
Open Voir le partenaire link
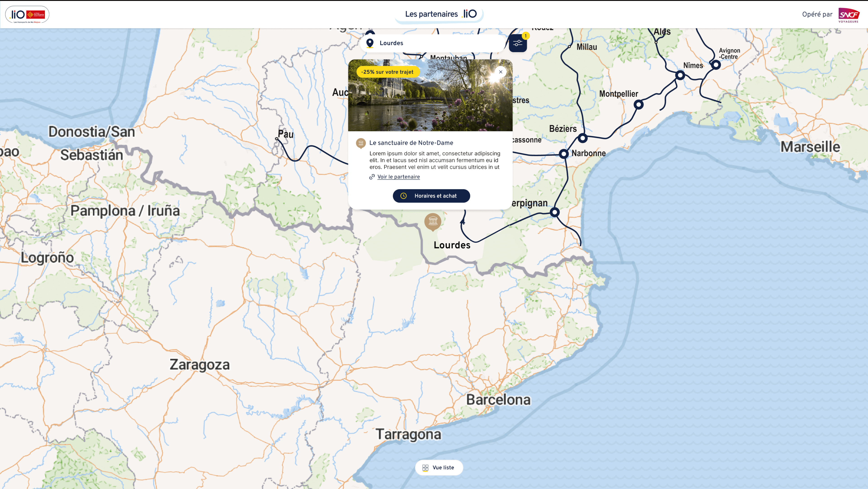(398, 177)
